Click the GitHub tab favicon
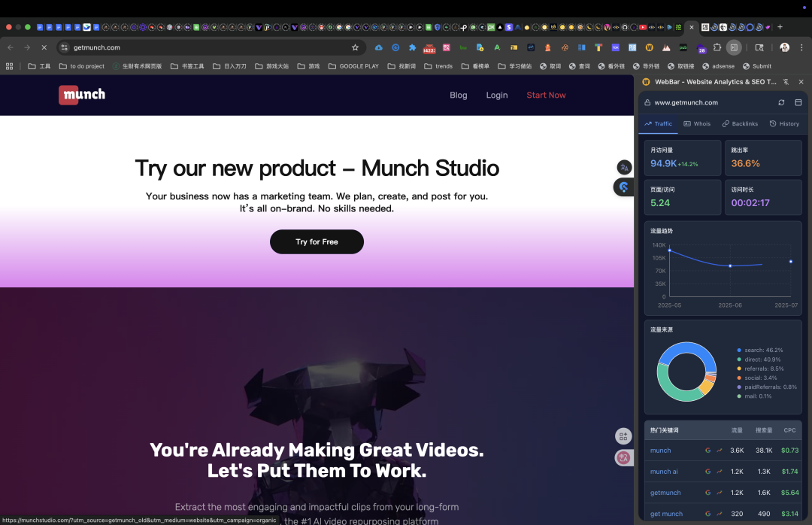Screen dimensions: 812x525 click(x=625, y=27)
